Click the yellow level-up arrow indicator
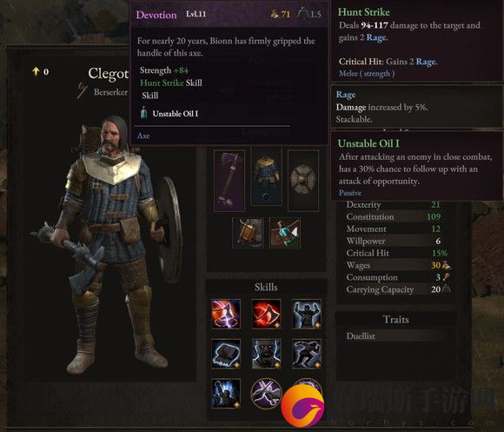 point(36,71)
